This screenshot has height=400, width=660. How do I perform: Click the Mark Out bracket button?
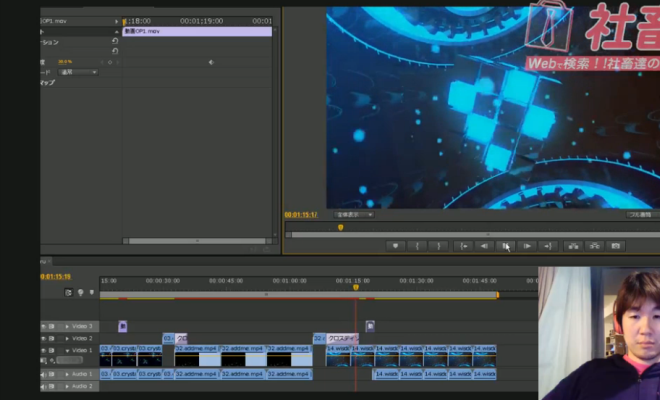(439, 245)
